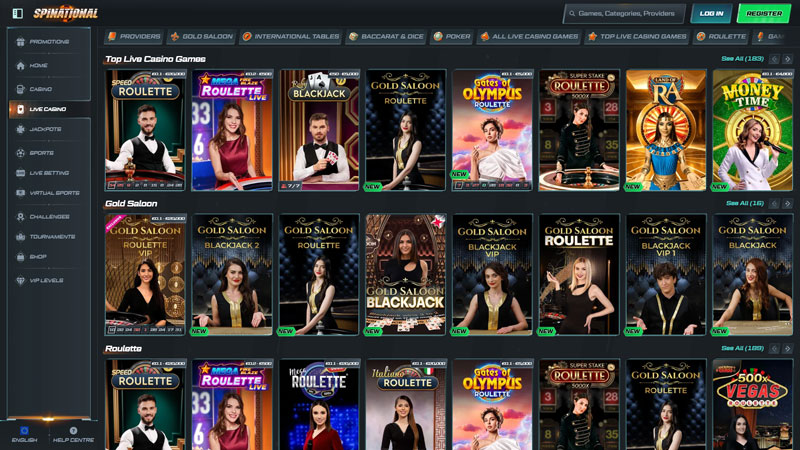Viewport: 800px width, 450px height.
Task: Open 500x Vegas Roulette thumbnail
Action: click(x=753, y=405)
